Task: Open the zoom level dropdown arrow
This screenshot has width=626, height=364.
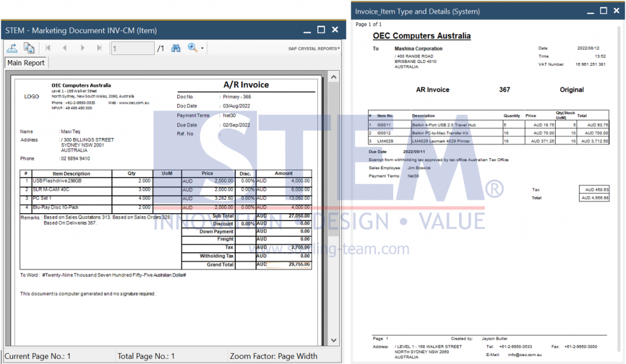Action: (x=202, y=48)
